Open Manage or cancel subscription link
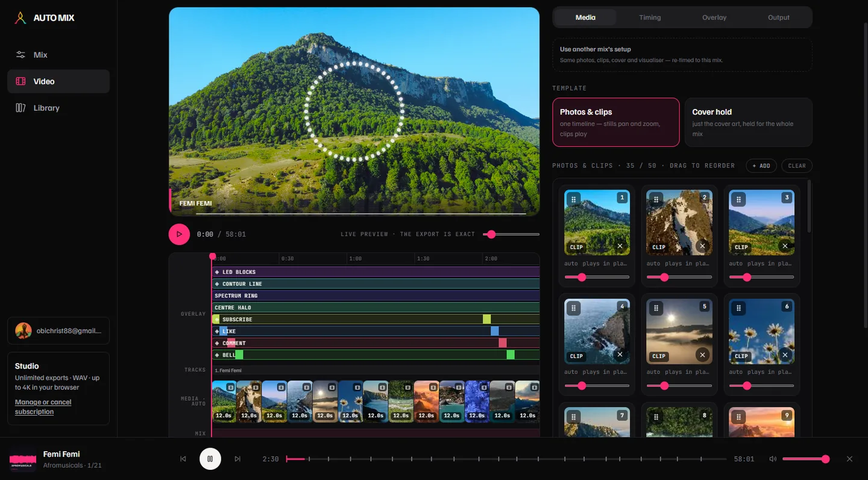This screenshot has width=868, height=480. tap(43, 407)
